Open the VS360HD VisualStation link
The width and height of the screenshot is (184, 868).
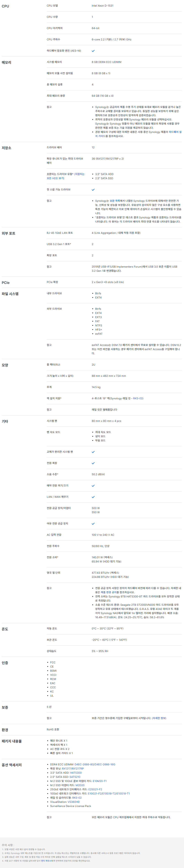coord(74,802)
